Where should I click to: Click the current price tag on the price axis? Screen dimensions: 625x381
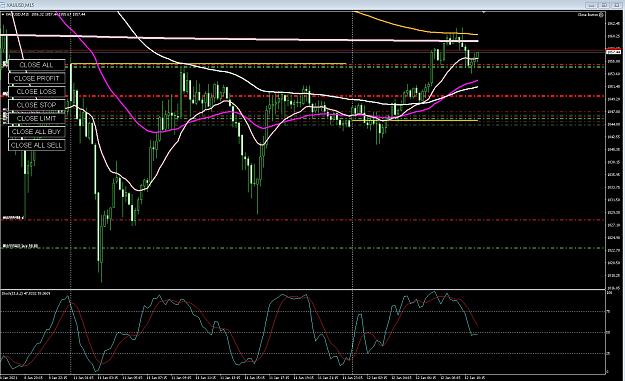tap(613, 52)
